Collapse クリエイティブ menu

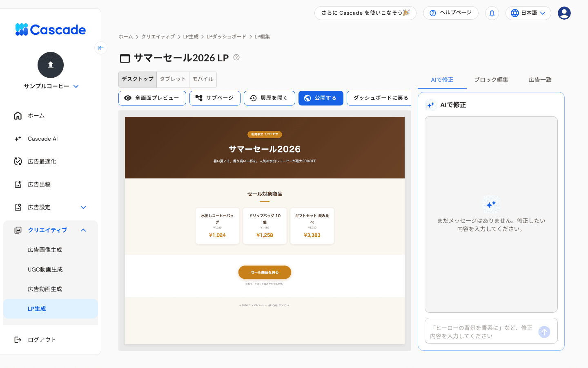tap(51, 230)
